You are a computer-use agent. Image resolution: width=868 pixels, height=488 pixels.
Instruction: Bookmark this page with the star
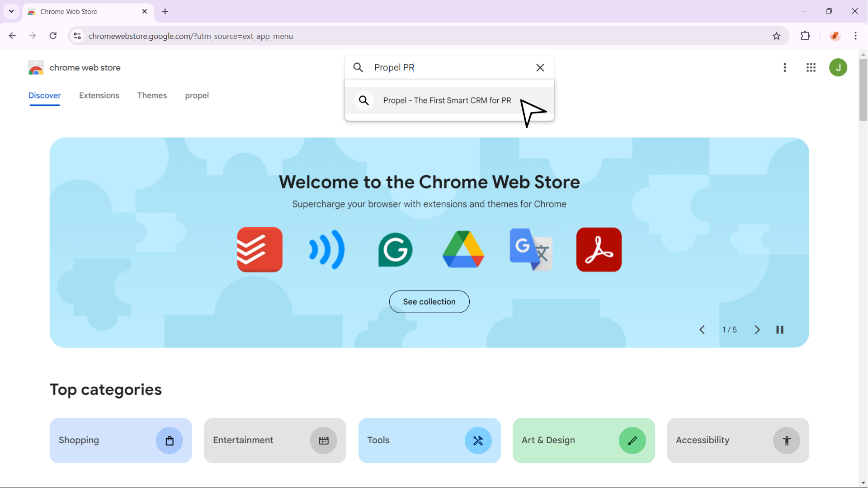pyautogui.click(x=776, y=36)
